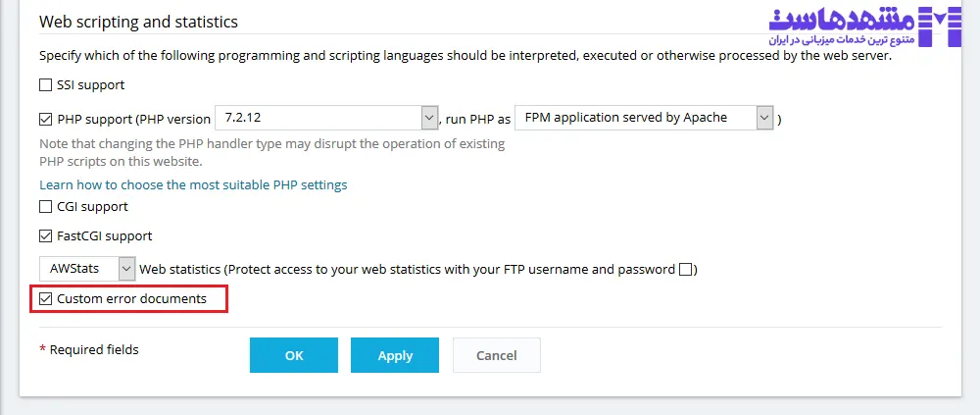Click the run PHP as label
Screen dimensions: 980x415
[478, 120]
